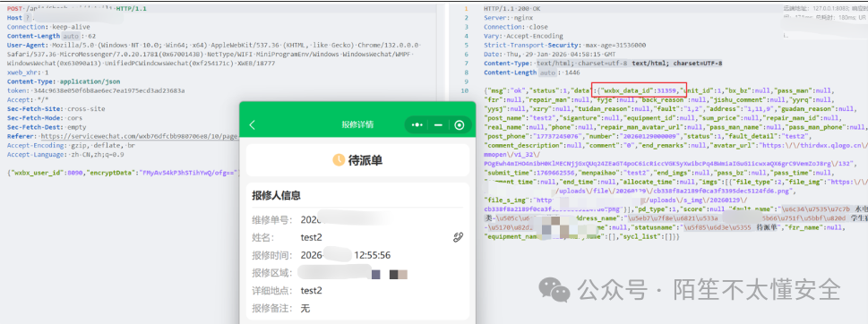Click response line number 10

click(465, 90)
